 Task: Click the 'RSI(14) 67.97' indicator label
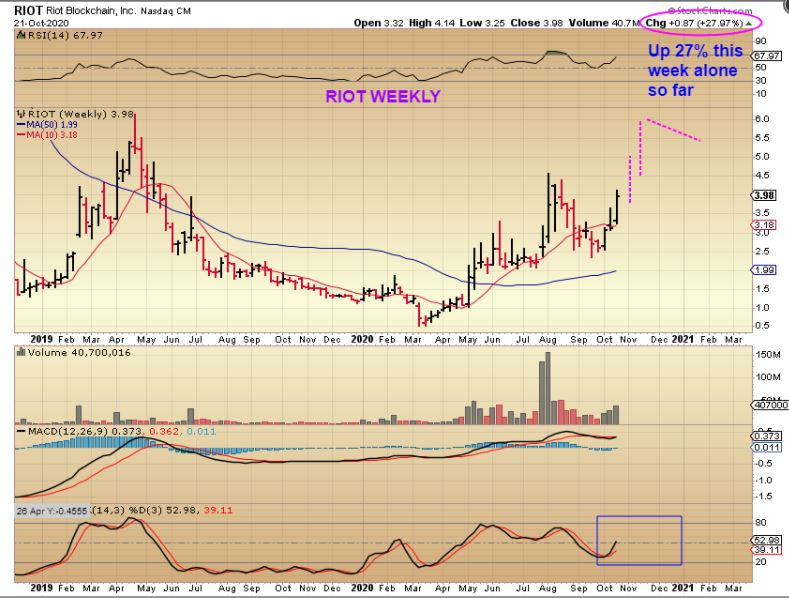tap(65, 36)
